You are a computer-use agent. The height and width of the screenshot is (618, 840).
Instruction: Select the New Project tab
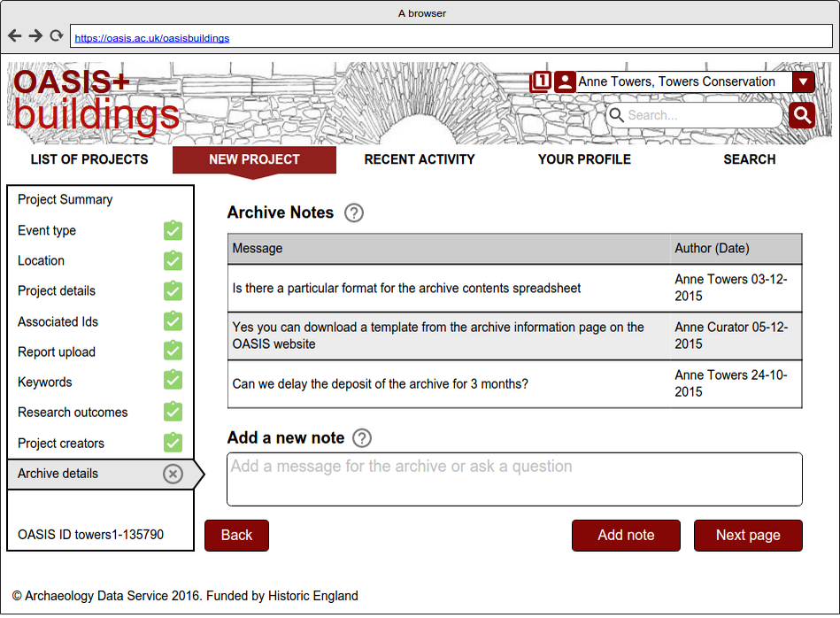coord(254,159)
